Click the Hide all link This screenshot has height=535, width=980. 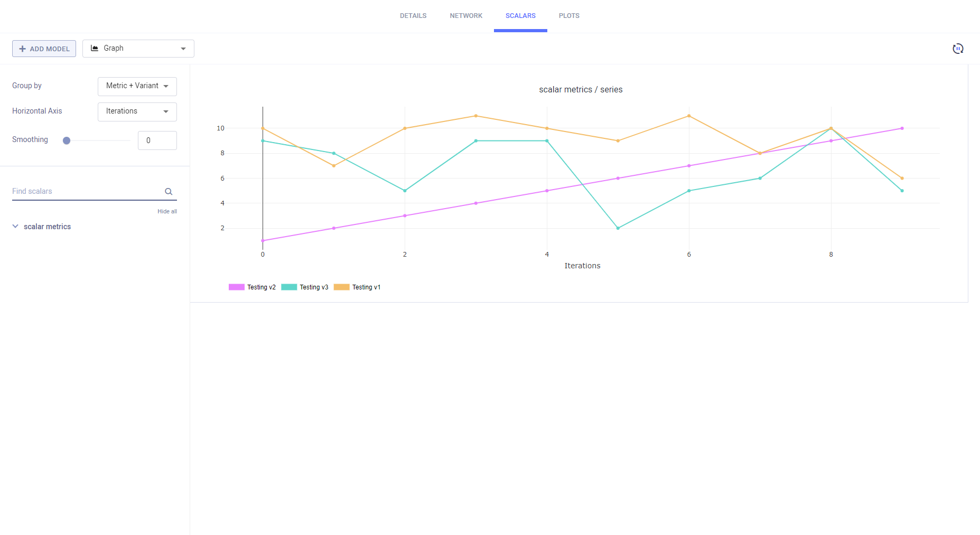point(167,211)
